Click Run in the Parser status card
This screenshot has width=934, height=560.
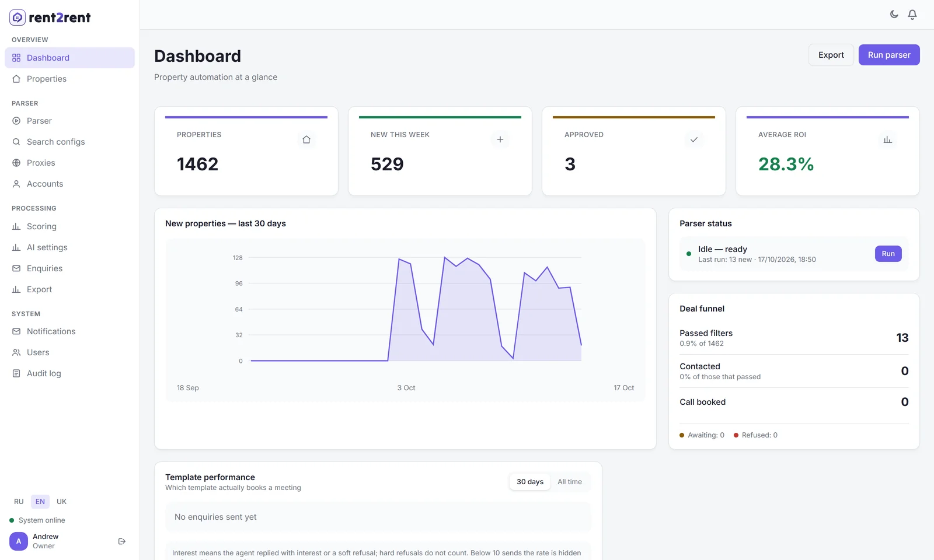pyautogui.click(x=888, y=254)
